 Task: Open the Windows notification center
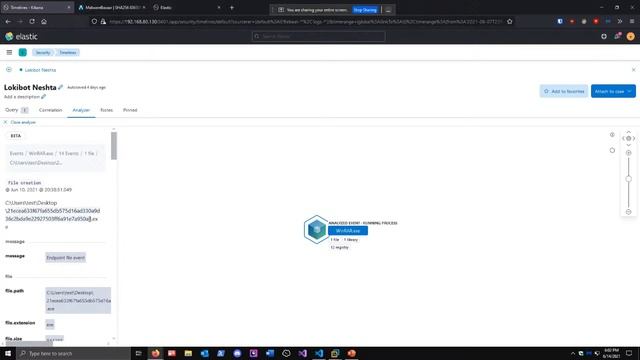click(629, 353)
